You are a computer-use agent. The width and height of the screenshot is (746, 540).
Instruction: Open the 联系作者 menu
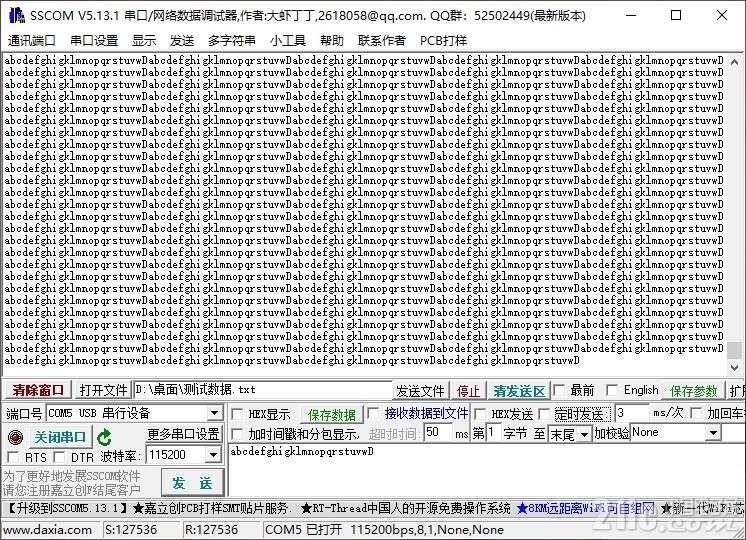tap(382, 40)
